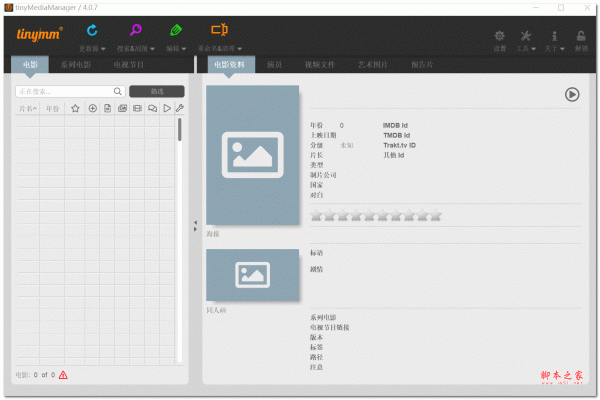The width and height of the screenshot is (600, 400).
Task: Click the "其他 Id" label
Action: click(x=394, y=155)
